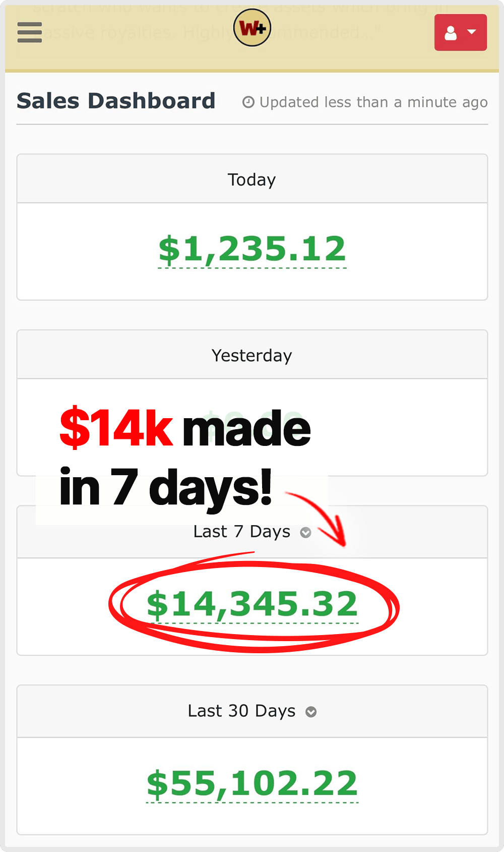The height and width of the screenshot is (852, 504).
Task: Click the red arrow annotation
Action: tap(323, 517)
